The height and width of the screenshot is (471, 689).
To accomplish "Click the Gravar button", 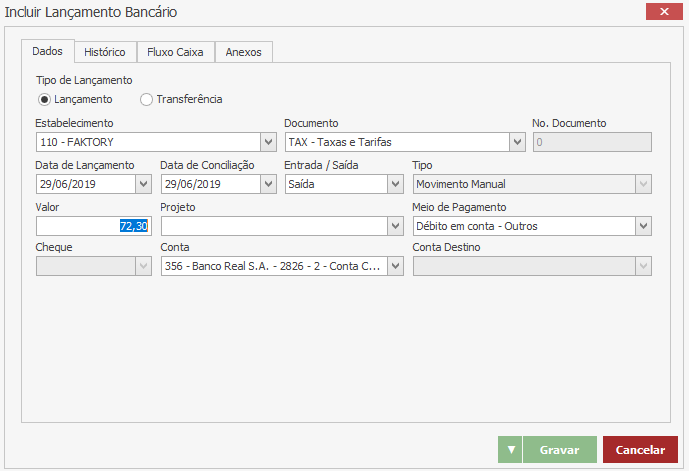I will click(x=560, y=450).
